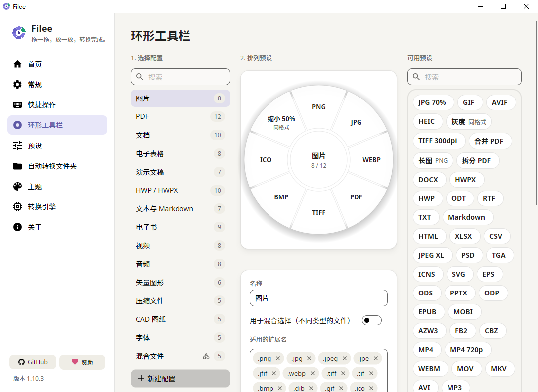Focus the 选择配置 search field
The image size is (538, 392).
pos(180,77)
